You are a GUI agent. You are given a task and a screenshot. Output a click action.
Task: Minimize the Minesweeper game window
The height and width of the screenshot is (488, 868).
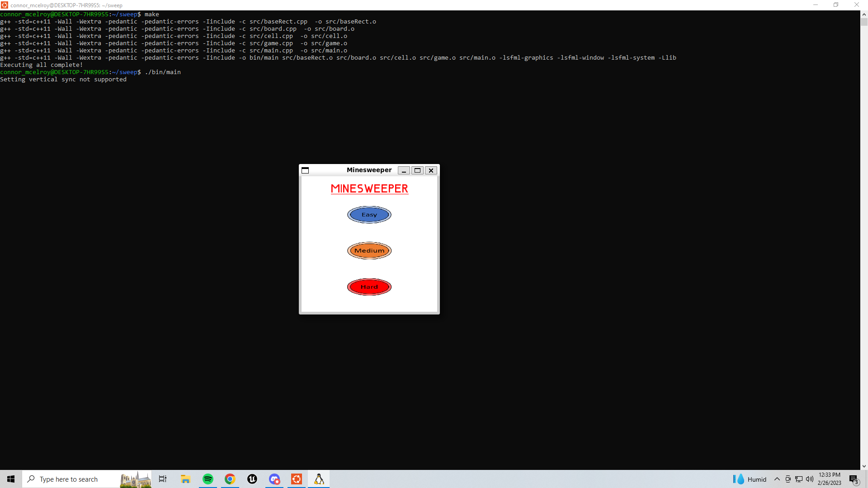pos(404,170)
